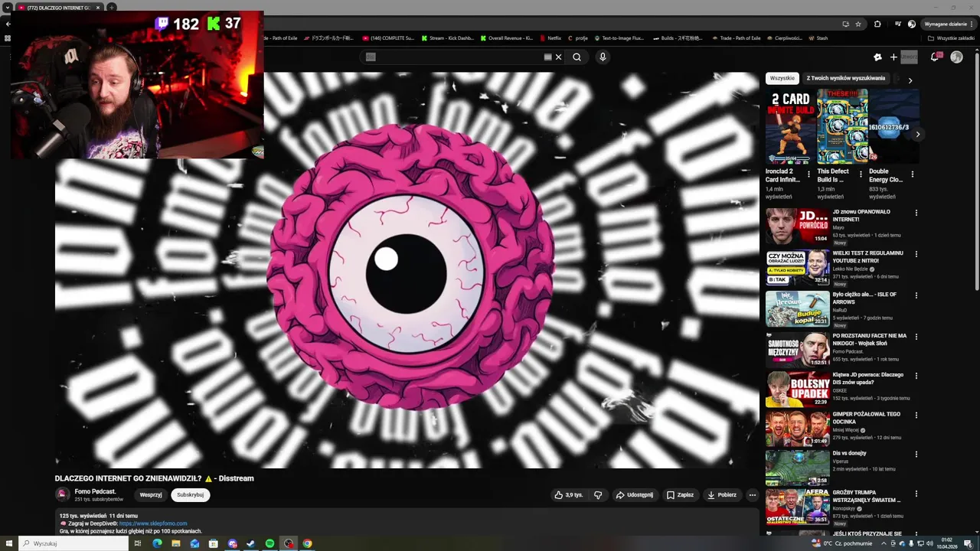Open GIMPER POŻAŁOWAŁ TEGO ODCINKA video
The width and height of the screenshot is (980, 551).
pos(798,429)
